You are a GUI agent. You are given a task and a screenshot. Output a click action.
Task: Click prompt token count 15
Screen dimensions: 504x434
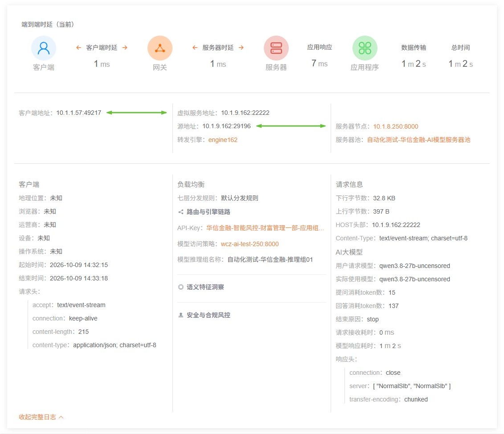[x=392, y=292]
